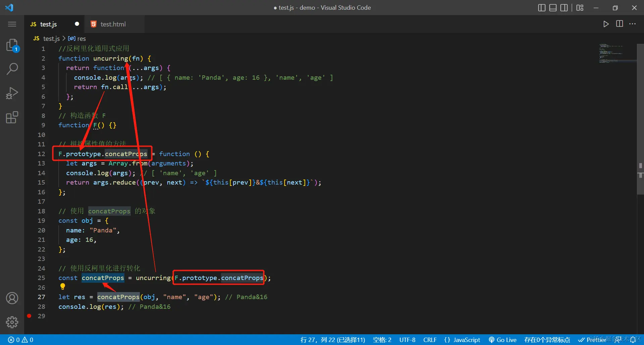Click the editor vertical scrollbar
The image size is (644, 345).
640,119
